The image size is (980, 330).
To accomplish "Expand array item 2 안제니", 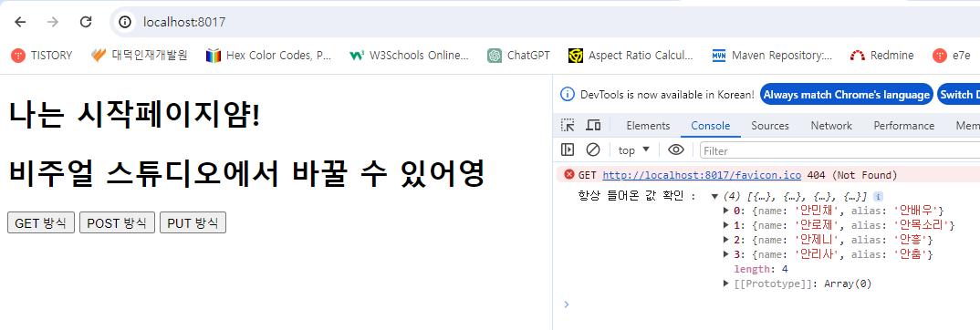I will point(726,240).
